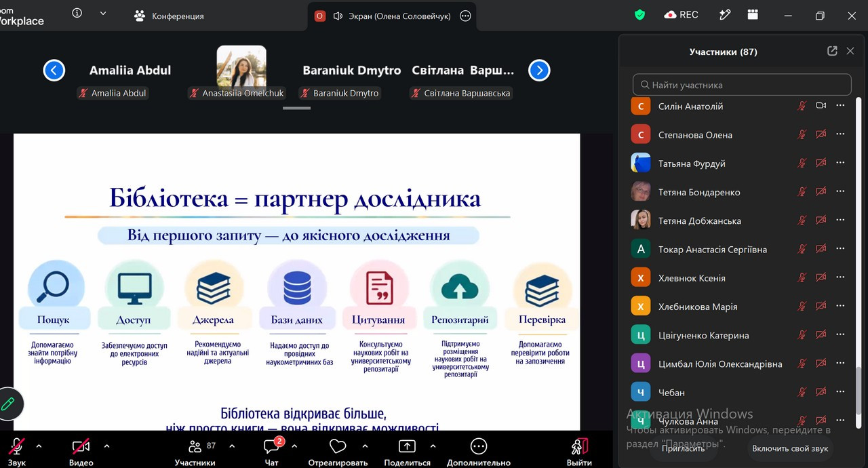Image resolution: width=868 pixels, height=468 pixels.
Task: Open the meeting info icon
Action: 77,13
